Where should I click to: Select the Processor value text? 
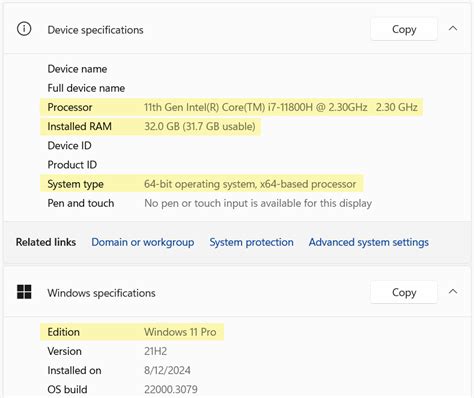281,107
